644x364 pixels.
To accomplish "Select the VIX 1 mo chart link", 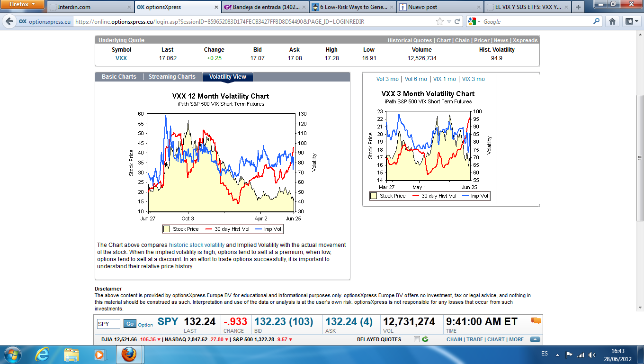I will pos(445,79).
